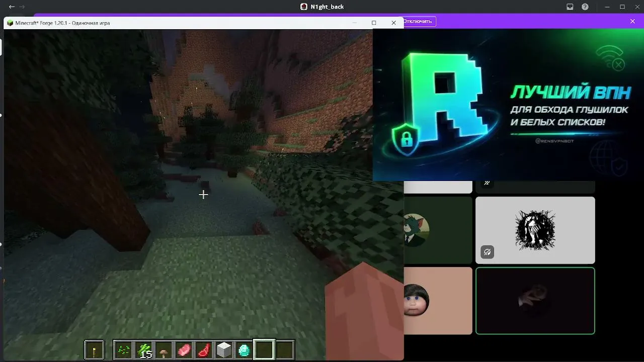
Task: Select the torch slot in the Minecraft hotbar
Action: coord(94,349)
